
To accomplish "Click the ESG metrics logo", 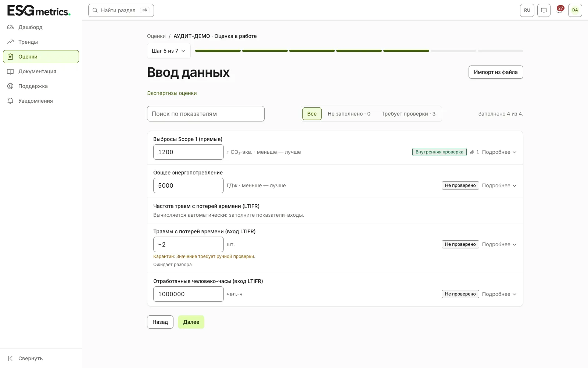I will pyautogui.click(x=39, y=10).
